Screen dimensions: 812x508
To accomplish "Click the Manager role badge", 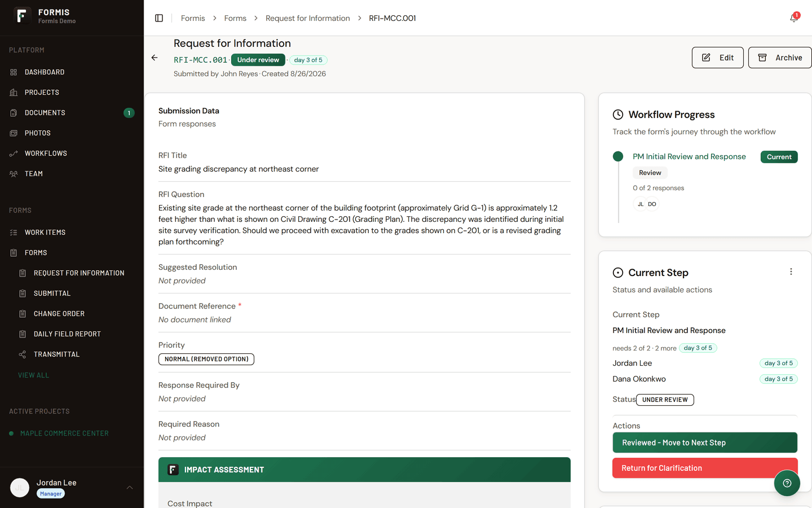I will tap(51, 494).
